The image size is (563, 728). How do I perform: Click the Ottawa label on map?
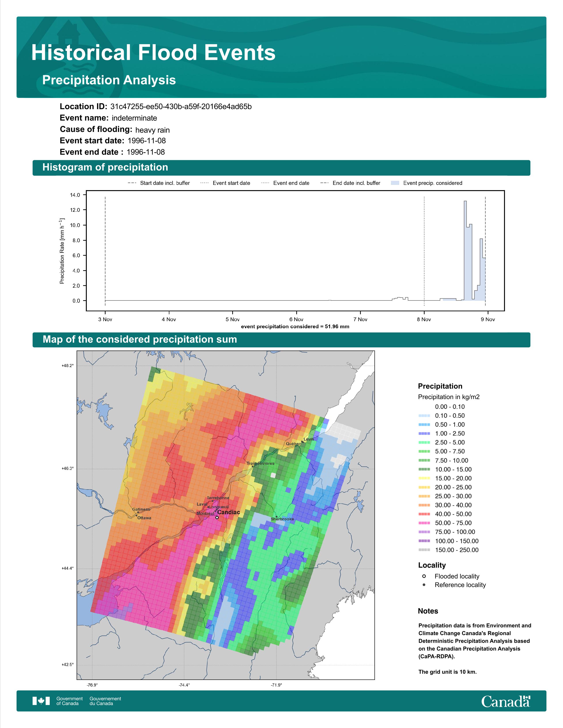[x=144, y=518]
